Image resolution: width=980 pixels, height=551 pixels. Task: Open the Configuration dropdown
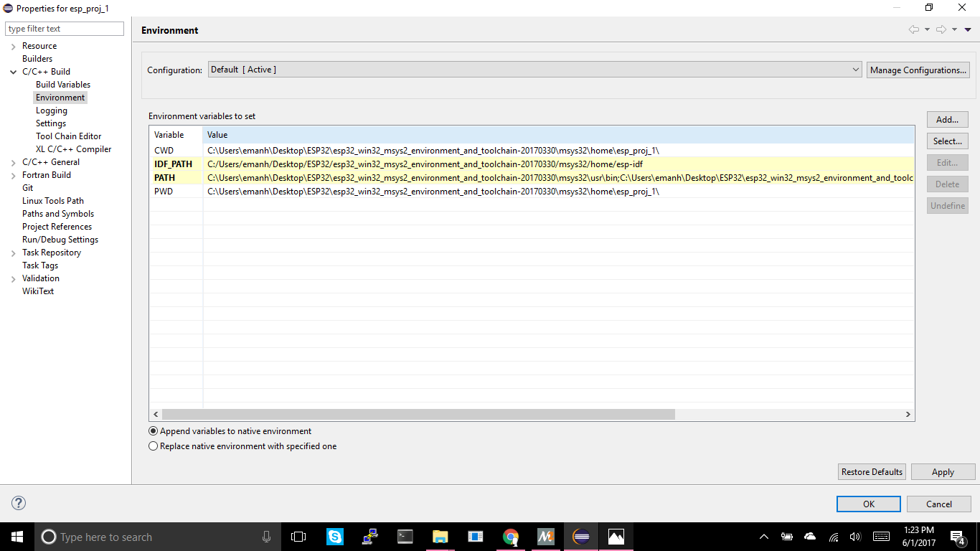tap(535, 70)
